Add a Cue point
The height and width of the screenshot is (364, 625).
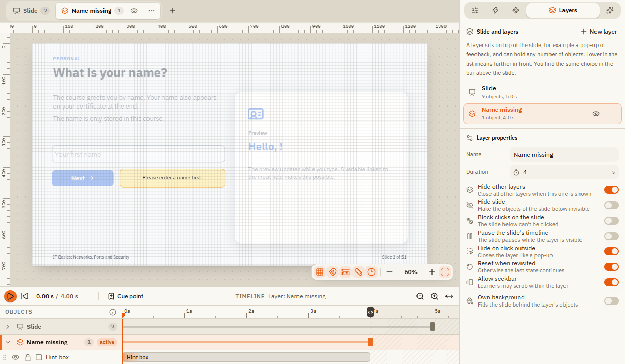126,296
